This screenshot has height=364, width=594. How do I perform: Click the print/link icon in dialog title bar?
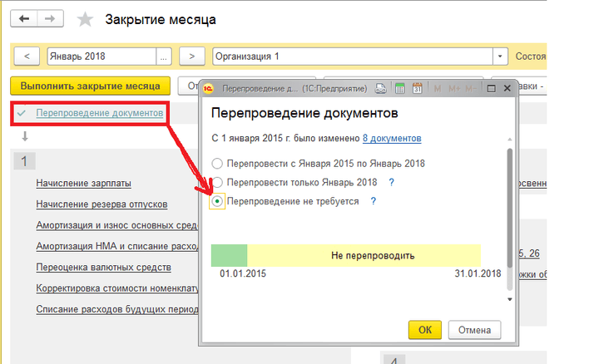(x=380, y=87)
